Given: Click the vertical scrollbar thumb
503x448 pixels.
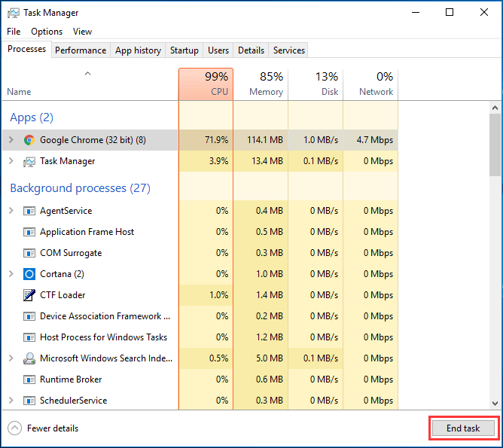Looking at the screenshot, I should [x=495, y=145].
